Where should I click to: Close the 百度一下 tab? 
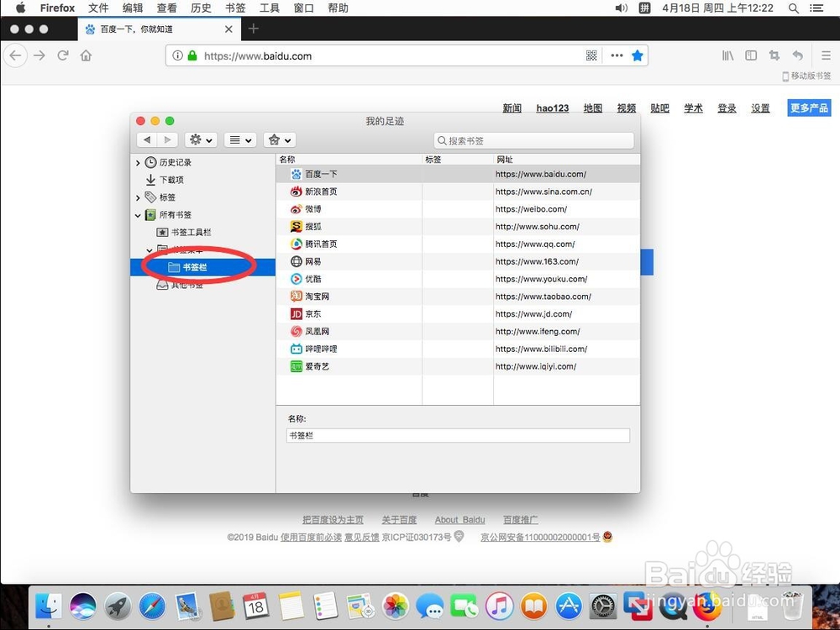click(x=228, y=29)
